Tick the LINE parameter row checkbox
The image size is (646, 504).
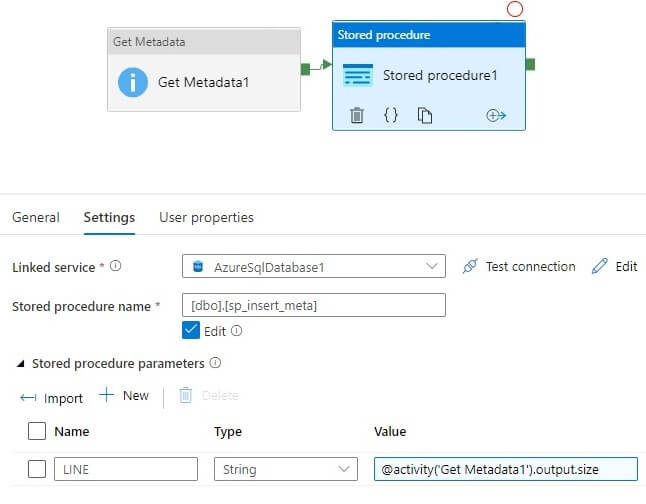click(37, 469)
